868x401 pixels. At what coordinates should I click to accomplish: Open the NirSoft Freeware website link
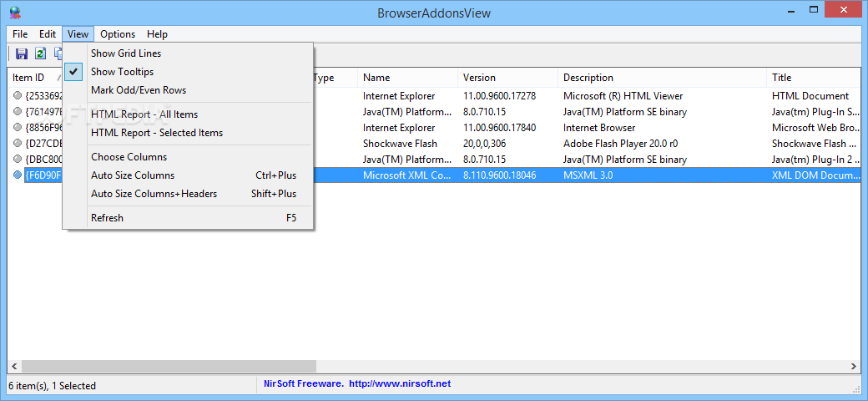(x=357, y=383)
